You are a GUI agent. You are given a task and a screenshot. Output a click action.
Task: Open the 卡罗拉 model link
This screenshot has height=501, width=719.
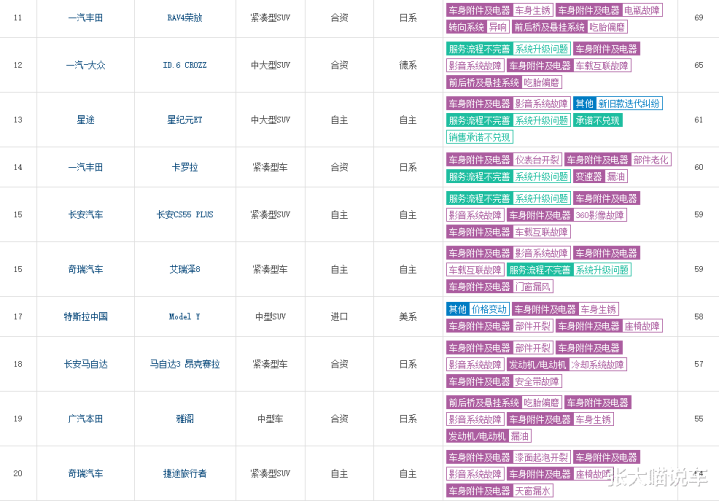(x=184, y=167)
